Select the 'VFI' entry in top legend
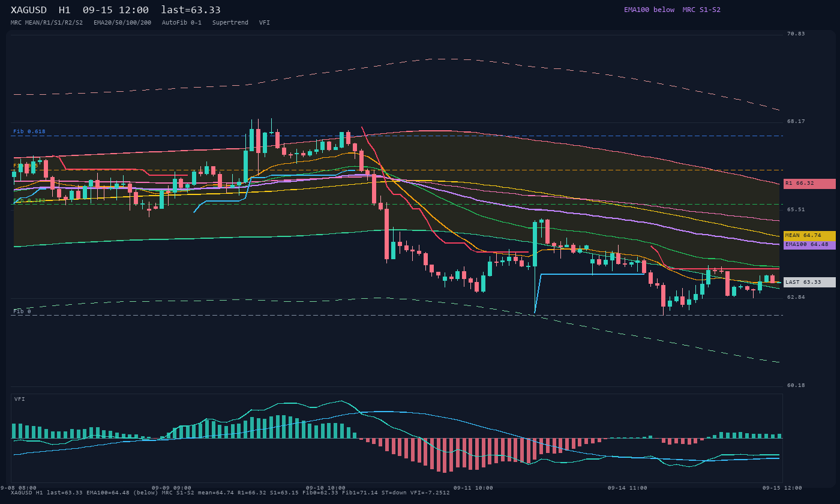The image size is (840, 504). point(265,23)
